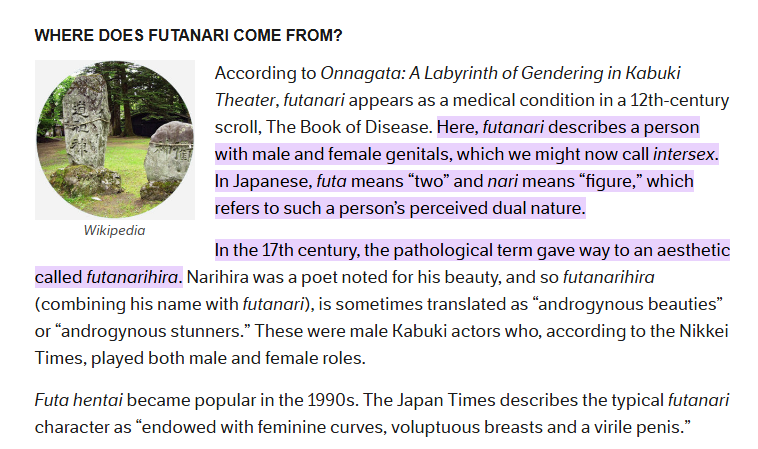The width and height of the screenshot is (758, 449).
Task: Click the circular stone monuments image
Action: click(x=115, y=140)
